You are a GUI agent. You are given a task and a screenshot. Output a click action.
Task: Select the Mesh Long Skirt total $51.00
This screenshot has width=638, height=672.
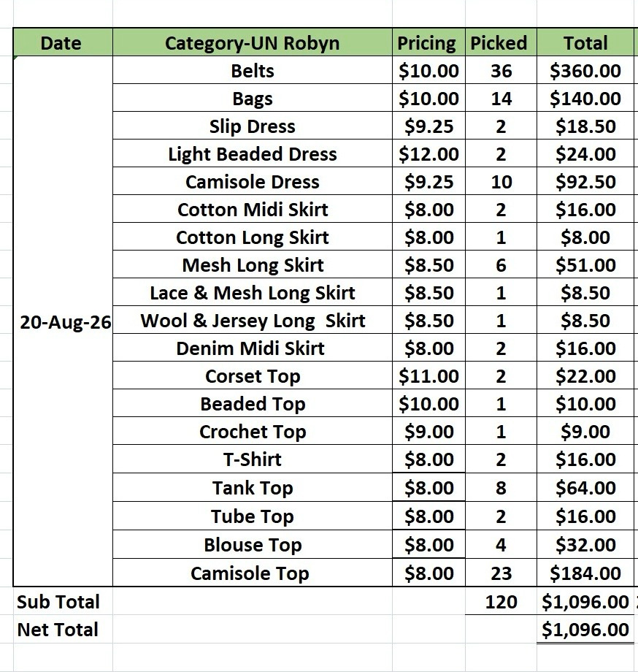[585, 264]
